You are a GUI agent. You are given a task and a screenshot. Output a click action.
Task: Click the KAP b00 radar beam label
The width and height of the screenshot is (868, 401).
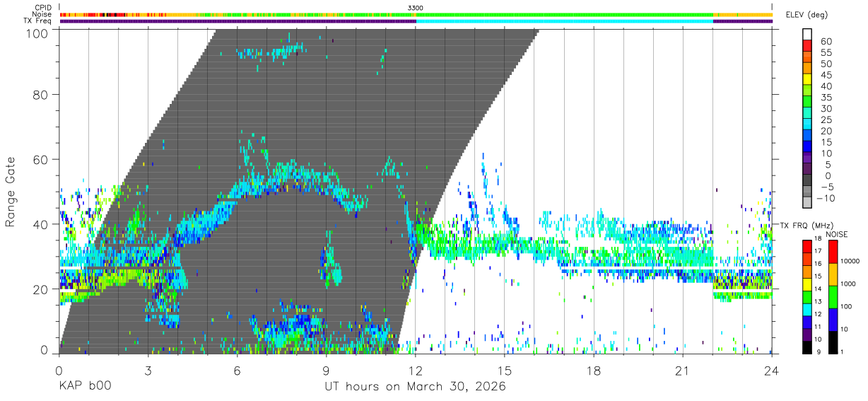(x=85, y=387)
